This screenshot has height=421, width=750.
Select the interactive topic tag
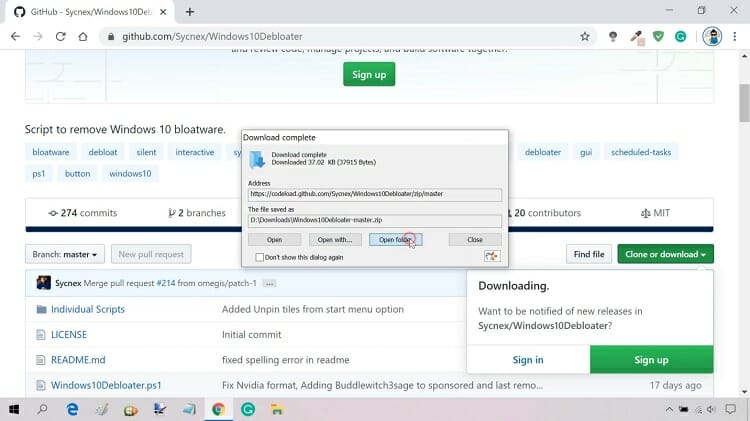point(195,152)
